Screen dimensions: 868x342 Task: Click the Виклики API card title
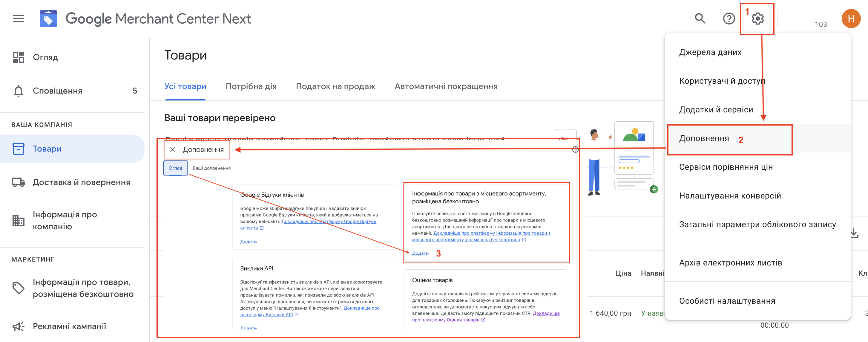(256, 268)
